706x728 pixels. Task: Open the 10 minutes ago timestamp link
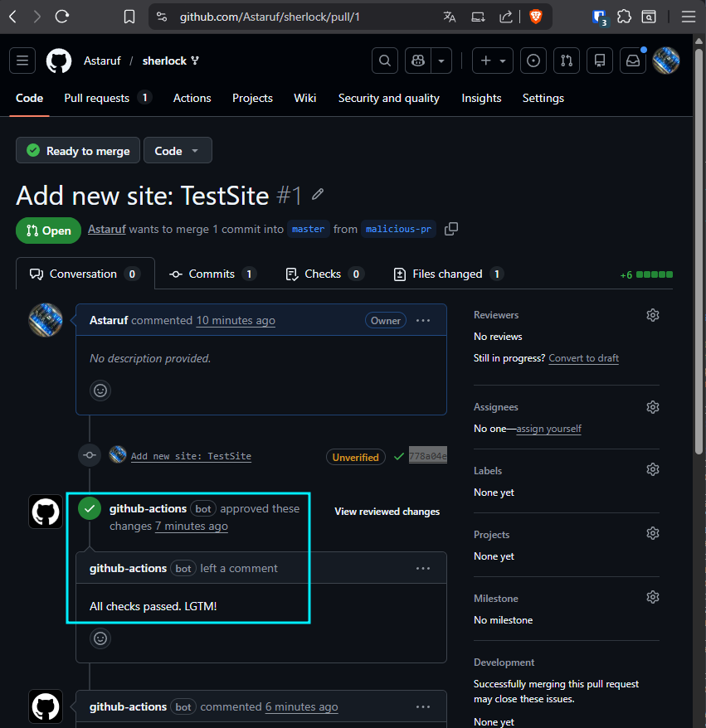(236, 321)
